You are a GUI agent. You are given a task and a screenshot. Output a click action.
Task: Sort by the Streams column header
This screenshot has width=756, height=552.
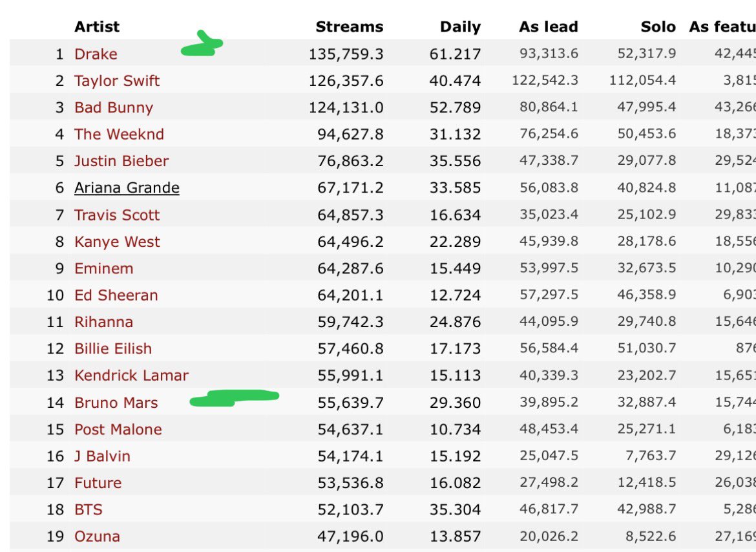coord(350,27)
